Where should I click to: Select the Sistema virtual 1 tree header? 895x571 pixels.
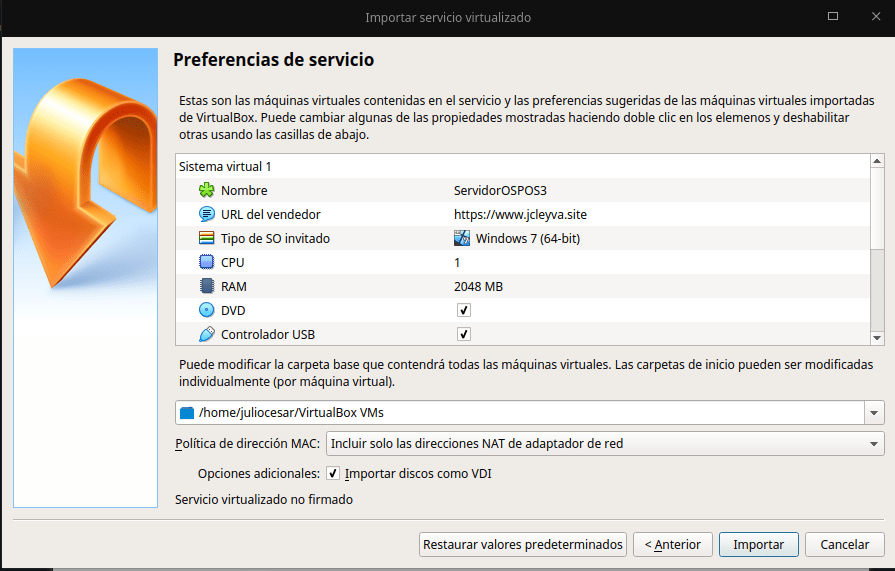coord(224,166)
